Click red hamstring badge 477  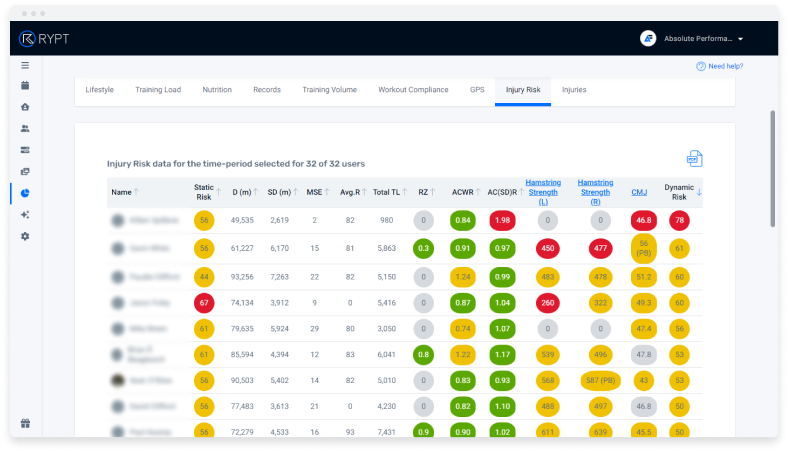click(x=600, y=249)
